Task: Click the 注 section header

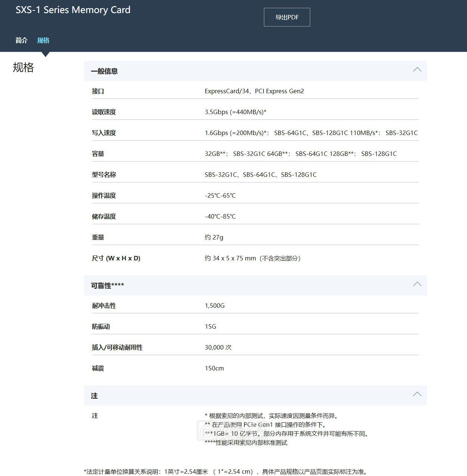Action: (94, 396)
